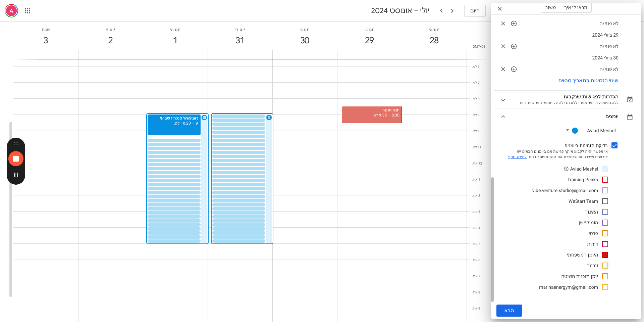The width and height of the screenshot is (644, 322).
Task: Click the יולי – אוגוסט 2024 date range title
Action: (400, 11)
